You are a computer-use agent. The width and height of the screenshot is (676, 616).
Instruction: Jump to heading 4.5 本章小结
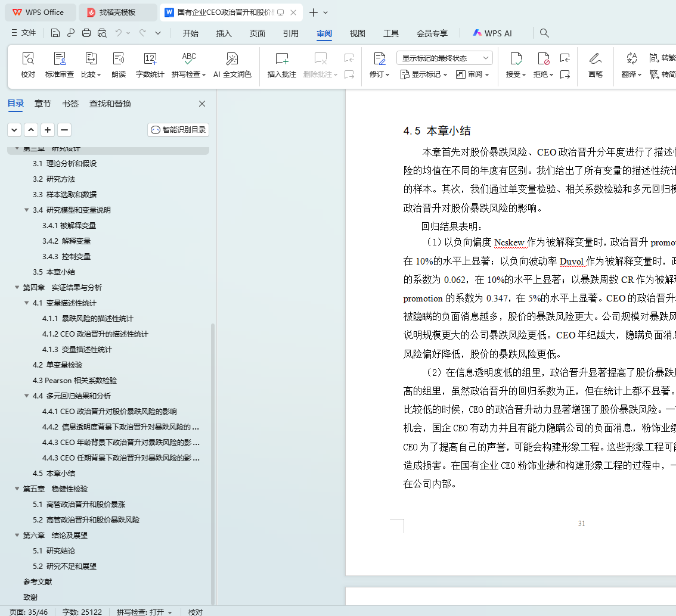(54, 474)
